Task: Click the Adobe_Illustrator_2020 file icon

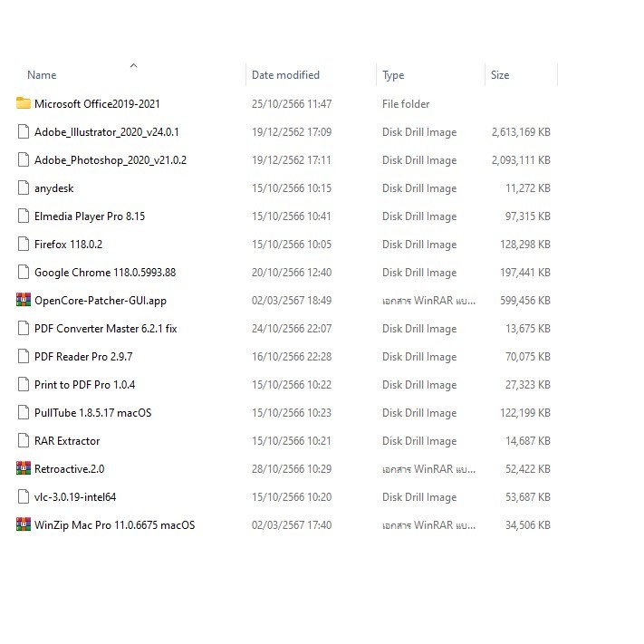Action: [x=24, y=131]
